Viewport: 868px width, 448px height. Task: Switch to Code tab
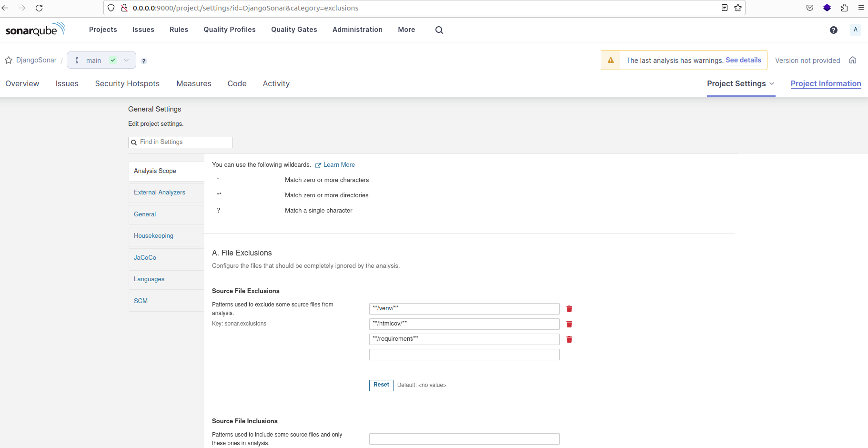pyautogui.click(x=237, y=83)
